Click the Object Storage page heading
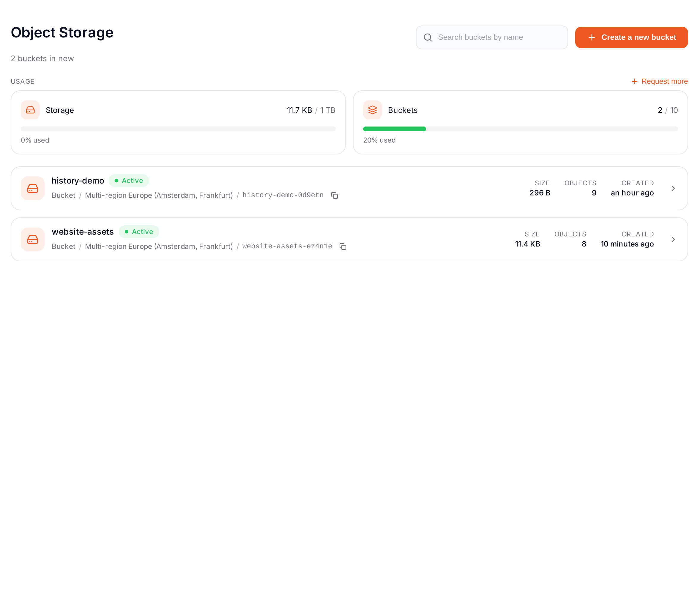This screenshot has width=700, height=594. 62,33
